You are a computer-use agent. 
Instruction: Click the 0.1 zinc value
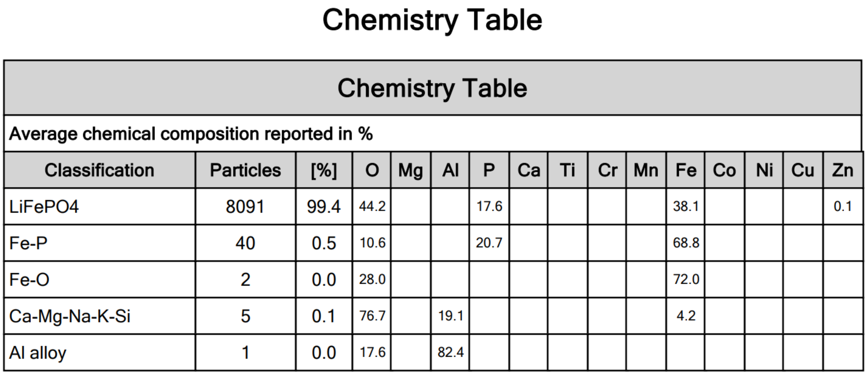(843, 206)
